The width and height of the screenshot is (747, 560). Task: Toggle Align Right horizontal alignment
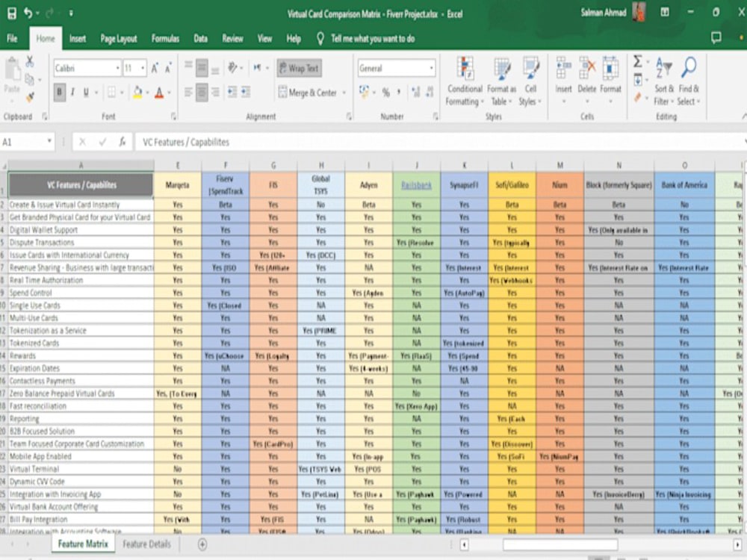[215, 92]
